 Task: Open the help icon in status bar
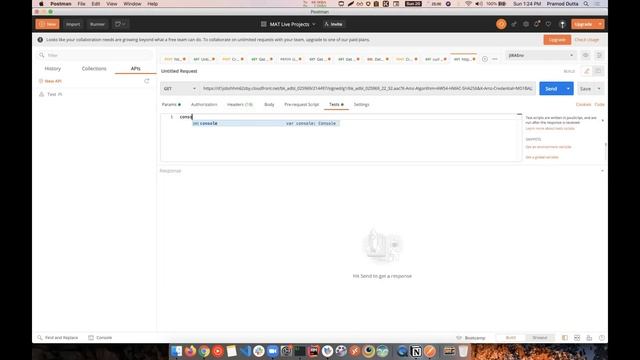click(602, 338)
